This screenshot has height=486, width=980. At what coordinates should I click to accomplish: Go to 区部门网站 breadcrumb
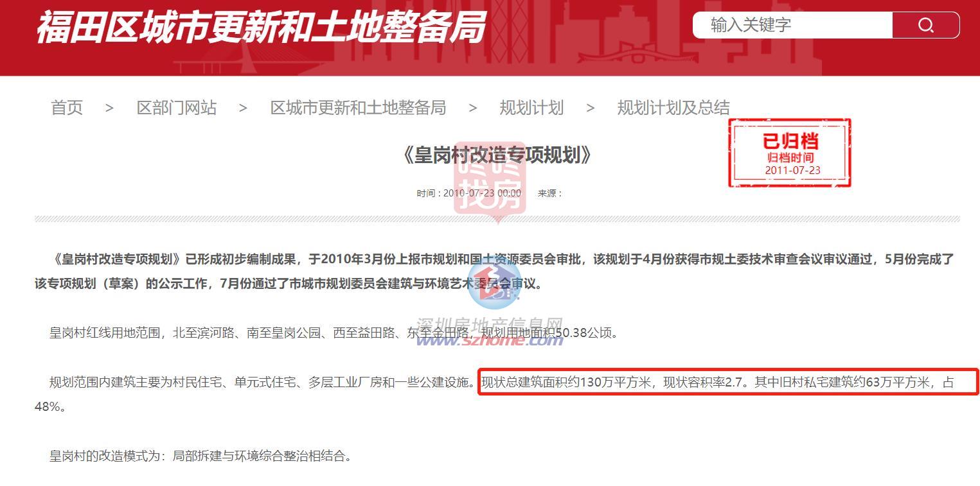coord(176,108)
